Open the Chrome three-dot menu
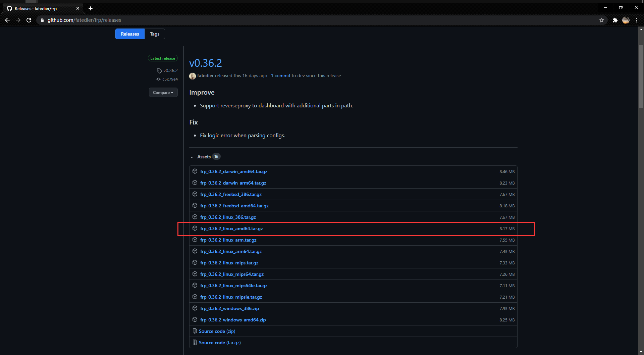 637,20
